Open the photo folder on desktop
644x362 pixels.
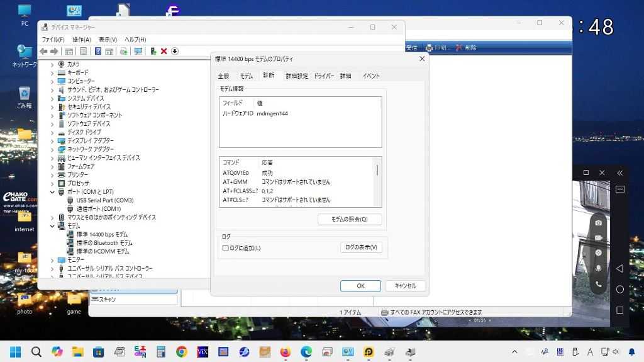(x=25, y=303)
